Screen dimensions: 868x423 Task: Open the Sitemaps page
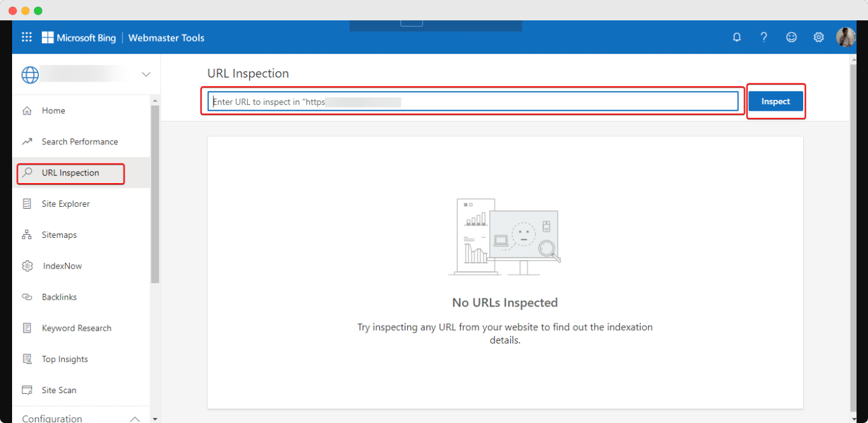point(59,235)
